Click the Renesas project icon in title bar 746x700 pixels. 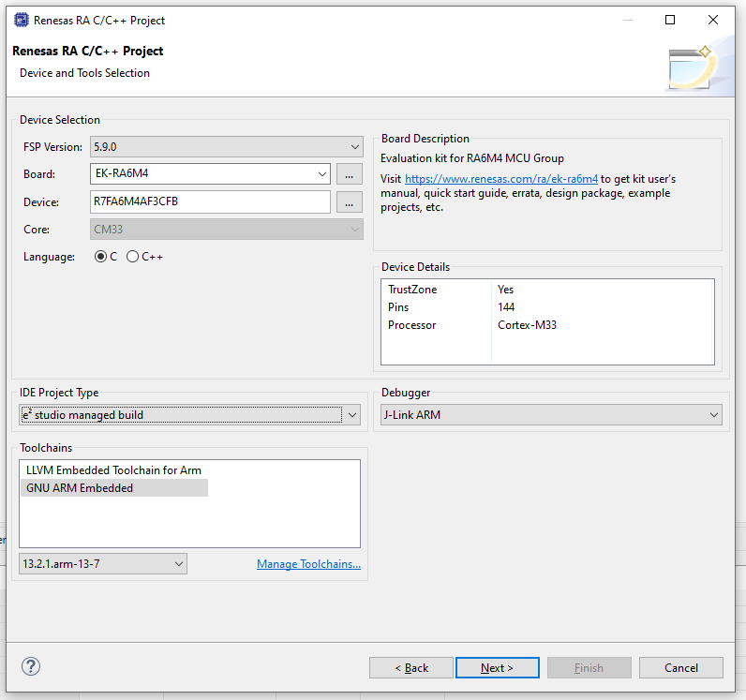[x=21, y=20]
